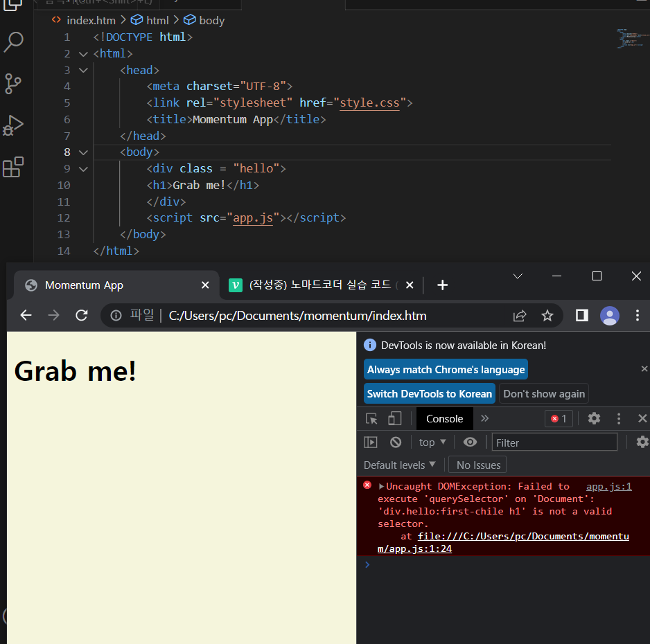650x644 pixels.
Task: Collapse the div fold on line 9
Action: click(83, 169)
